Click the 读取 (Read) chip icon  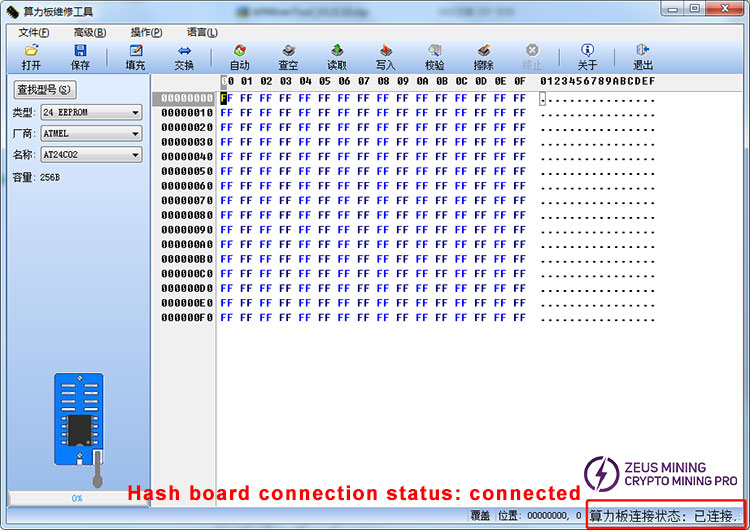[337, 51]
